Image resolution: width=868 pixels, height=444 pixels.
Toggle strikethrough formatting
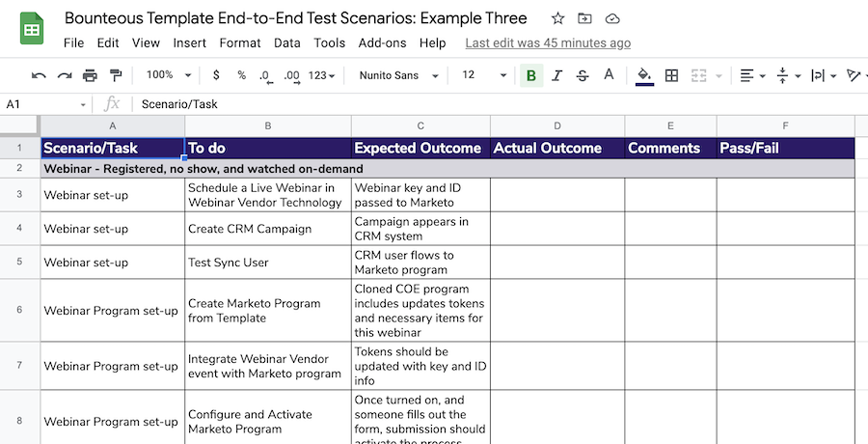(583, 75)
